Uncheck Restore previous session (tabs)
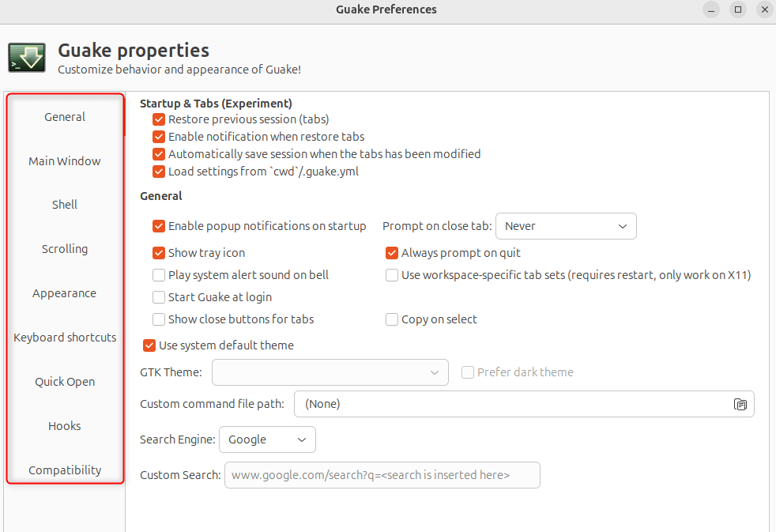The width and height of the screenshot is (776, 532). click(x=159, y=119)
